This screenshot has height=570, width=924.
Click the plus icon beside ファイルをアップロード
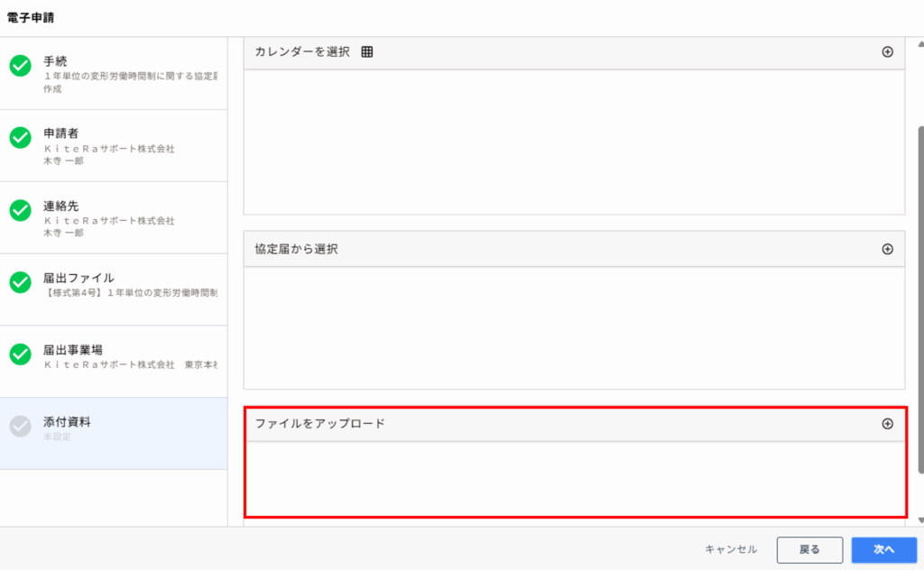tap(887, 424)
